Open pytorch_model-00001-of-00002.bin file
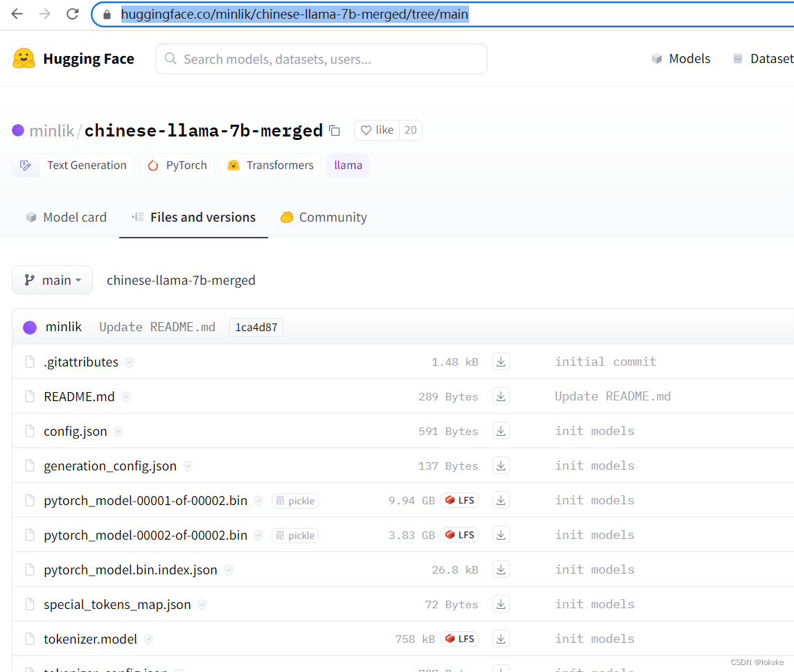The image size is (794, 672). pyautogui.click(x=145, y=500)
